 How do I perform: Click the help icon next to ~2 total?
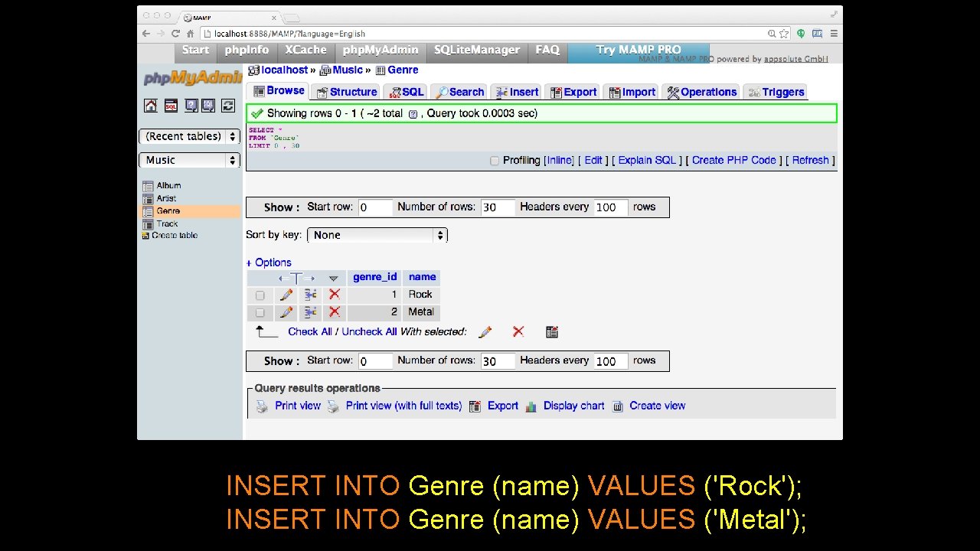pyautogui.click(x=413, y=114)
